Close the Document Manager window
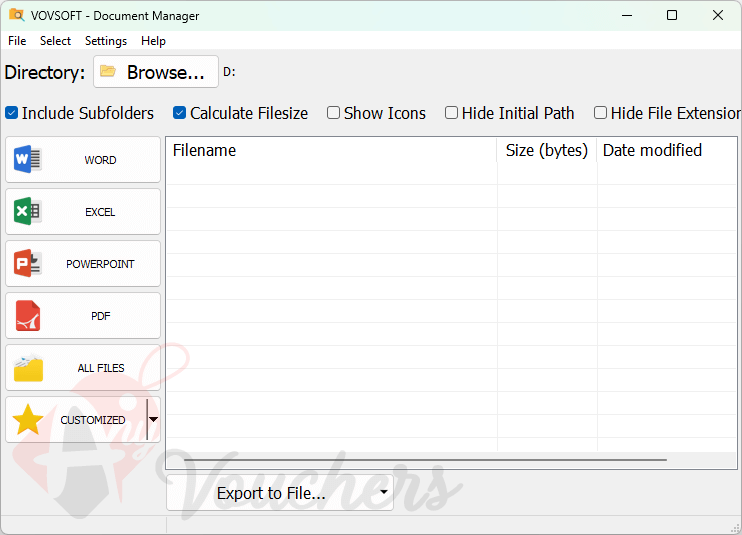 tap(717, 15)
